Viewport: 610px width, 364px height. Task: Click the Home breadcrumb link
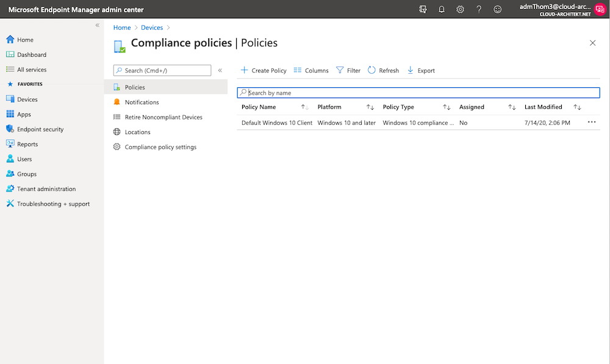[x=122, y=27]
